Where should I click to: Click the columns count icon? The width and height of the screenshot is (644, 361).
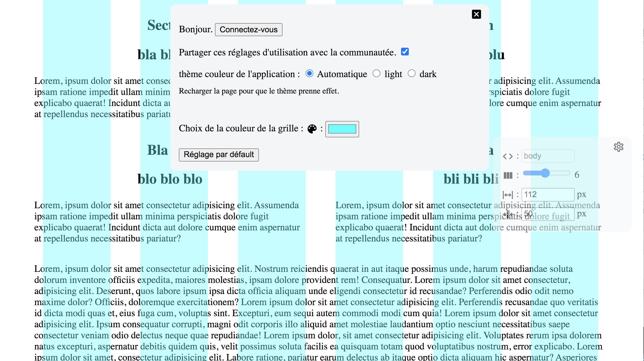508,175
